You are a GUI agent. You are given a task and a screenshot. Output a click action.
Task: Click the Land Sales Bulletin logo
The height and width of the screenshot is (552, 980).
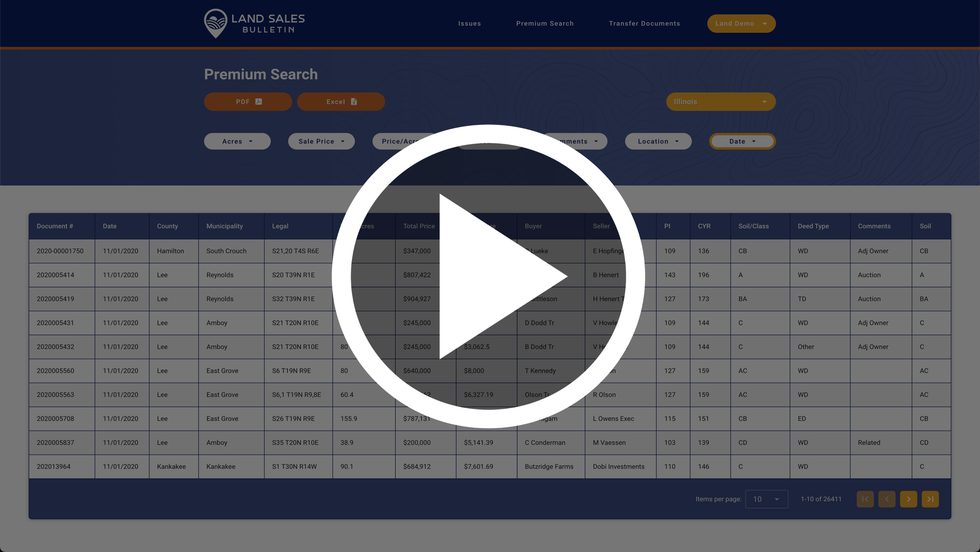[x=254, y=23]
